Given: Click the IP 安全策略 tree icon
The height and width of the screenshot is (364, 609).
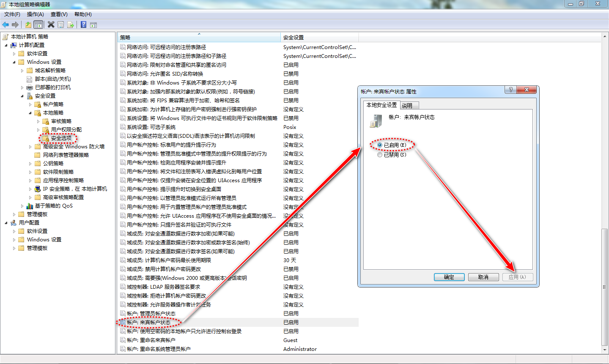Looking at the screenshot, I should [38, 189].
